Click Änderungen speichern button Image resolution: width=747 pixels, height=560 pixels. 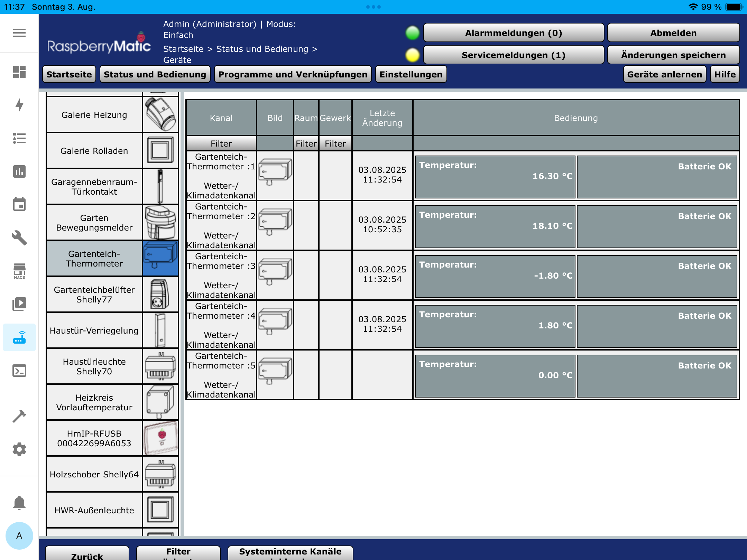(673, 55)
